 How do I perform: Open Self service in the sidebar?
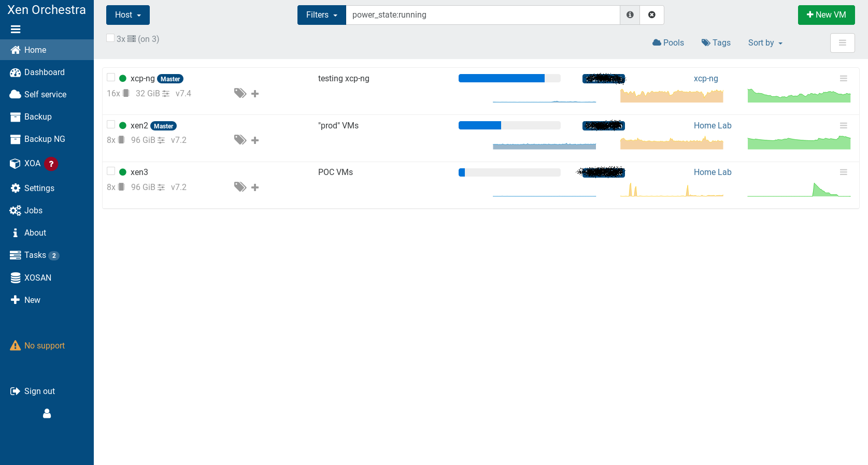tap(47, 94)
